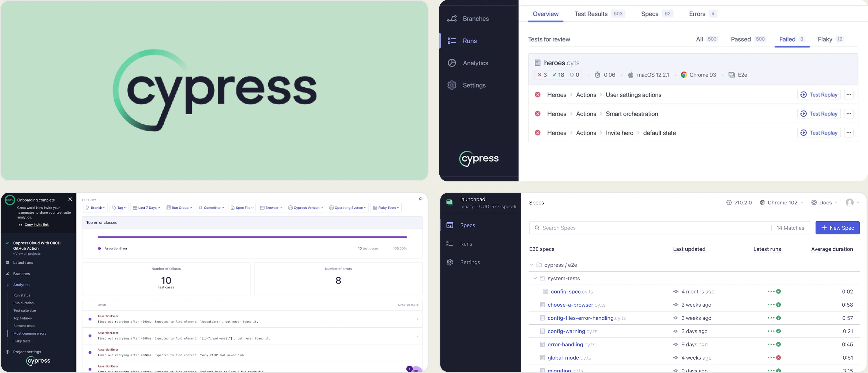Open the Spec File filter dropdown
Viewport: 868px width, 373px height.
[x=242, y=208]
